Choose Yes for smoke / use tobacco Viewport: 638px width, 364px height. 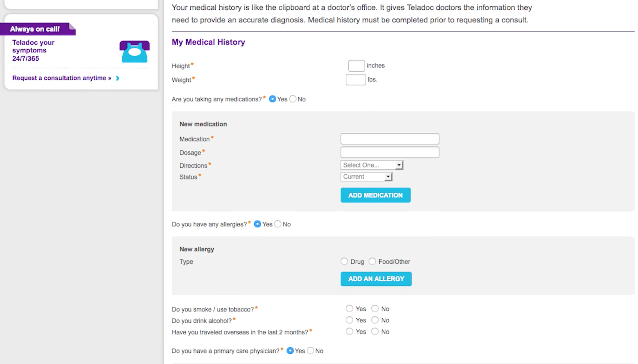[x=349, y=308]
